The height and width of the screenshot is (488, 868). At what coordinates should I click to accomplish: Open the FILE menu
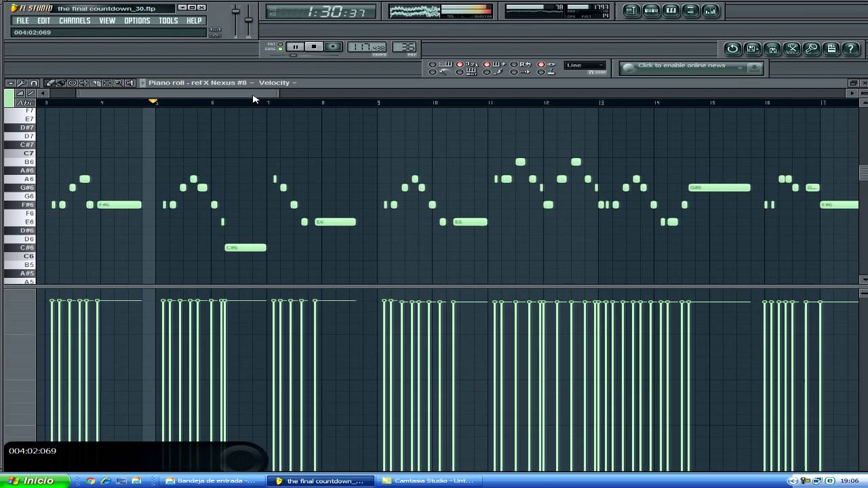pyautogui.click(x=22, y=21)
